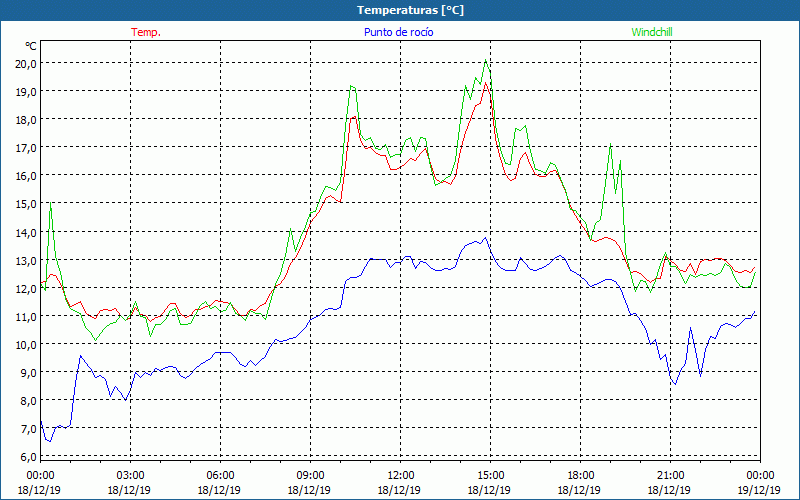
Task: Select the red Temp. legend label
Action: point(146,32)
